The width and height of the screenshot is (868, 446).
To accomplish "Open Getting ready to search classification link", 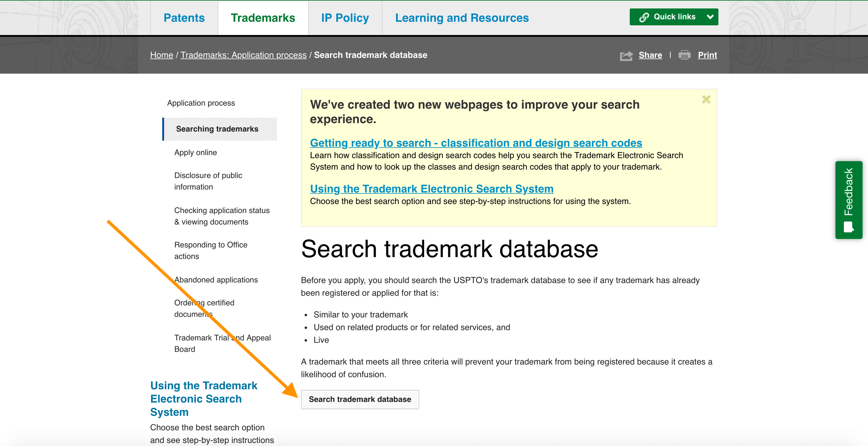I will [x=476, y=142].
